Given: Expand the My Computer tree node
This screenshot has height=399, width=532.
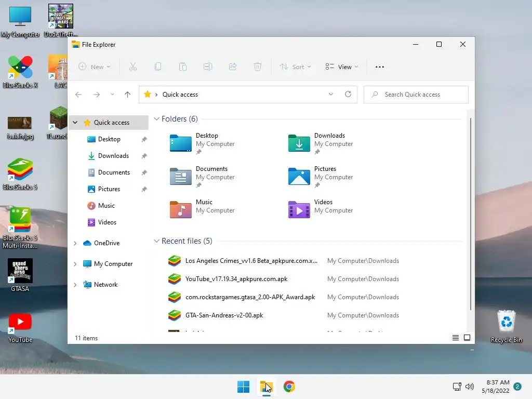Looking at the screenshot, I should pos(75,263).
